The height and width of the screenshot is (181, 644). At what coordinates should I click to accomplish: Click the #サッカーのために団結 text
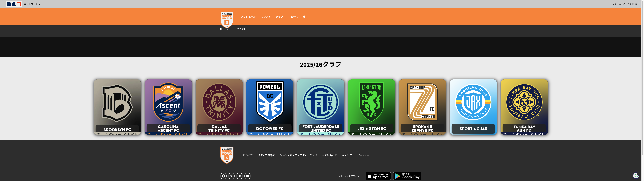point(625,4)
